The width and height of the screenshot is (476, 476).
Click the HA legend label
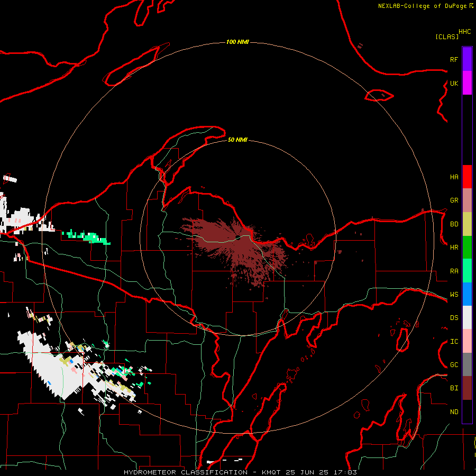[x=454, y=177]
